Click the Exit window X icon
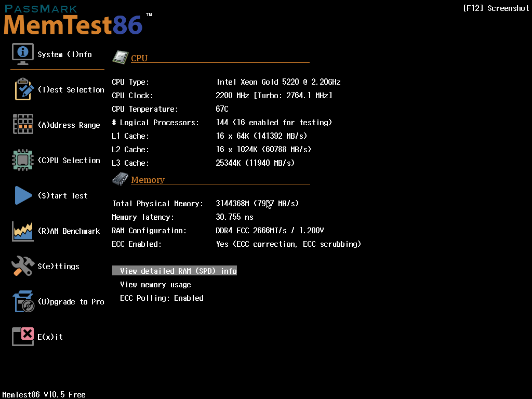 23,337
